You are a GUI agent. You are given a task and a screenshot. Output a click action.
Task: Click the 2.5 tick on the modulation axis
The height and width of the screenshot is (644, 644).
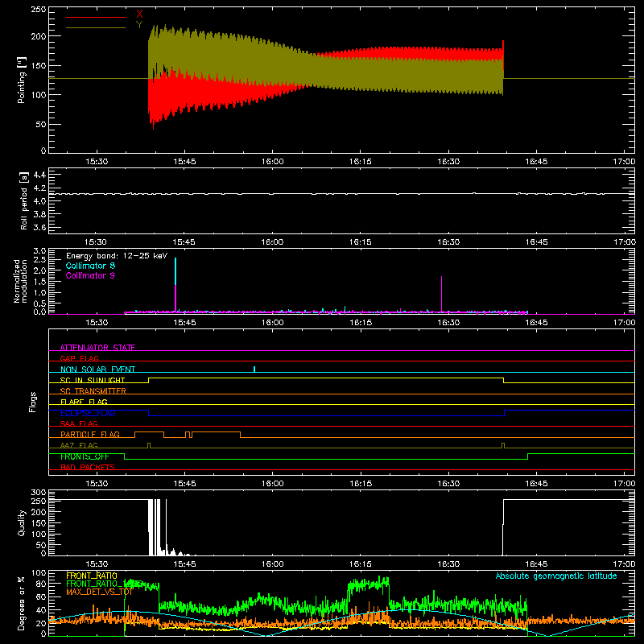(39, 259)
